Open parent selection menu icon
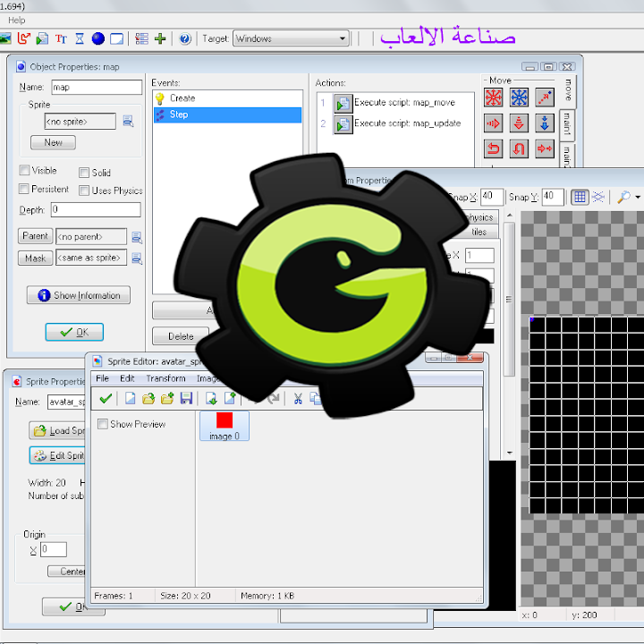The height and width of the screenshot is (644, 644). (x=137, y=237)
